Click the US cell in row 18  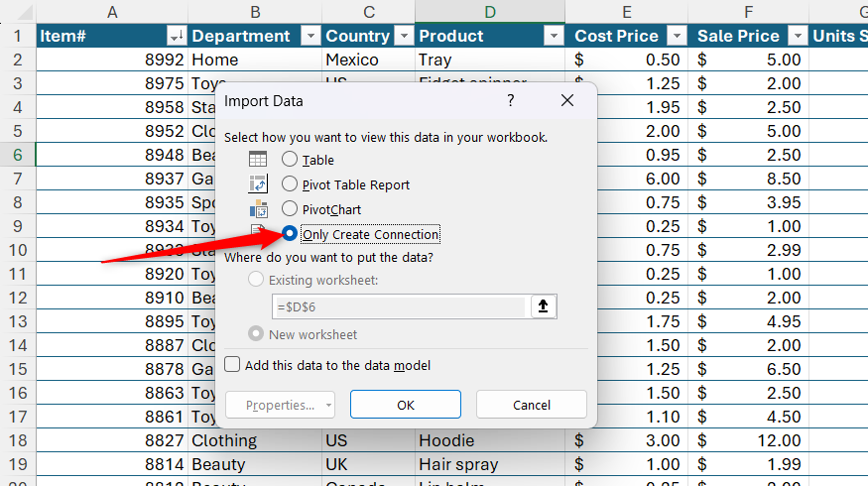pyautogui.click(x=369, y=440)
